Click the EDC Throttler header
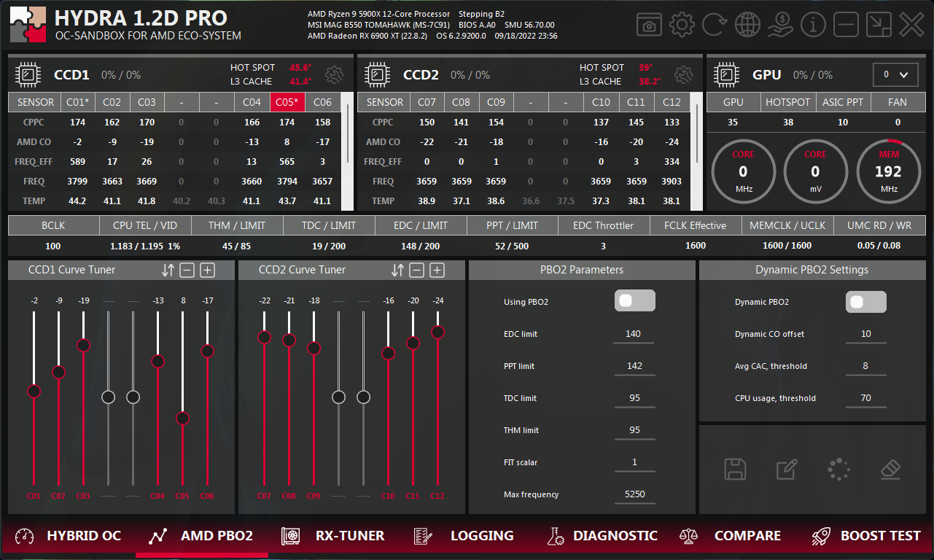934x560 pixels. [x=604, y=226]
